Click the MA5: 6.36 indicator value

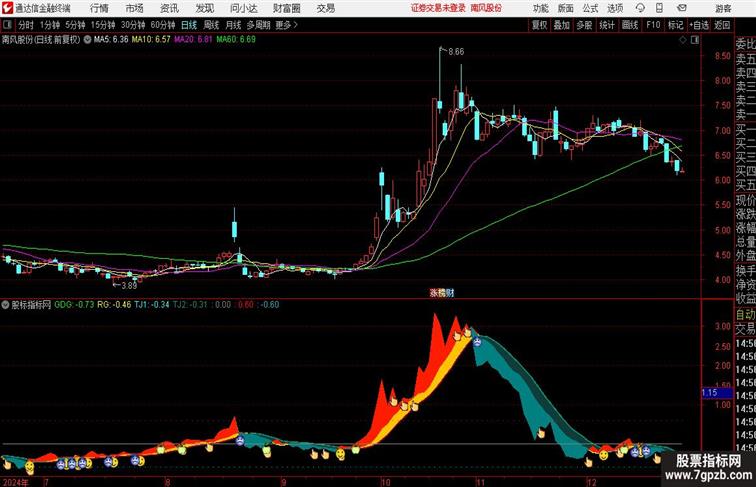tap(111, 40)
